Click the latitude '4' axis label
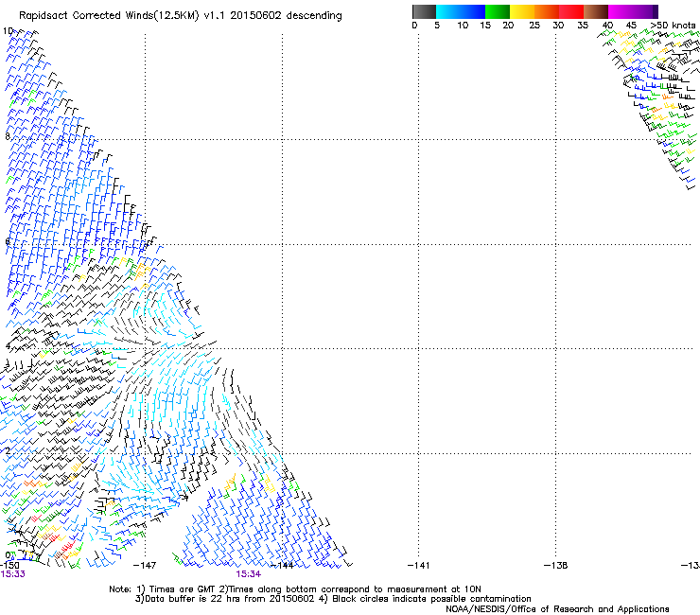This screenshot has width=700, height=615. (x=8, y=346)
